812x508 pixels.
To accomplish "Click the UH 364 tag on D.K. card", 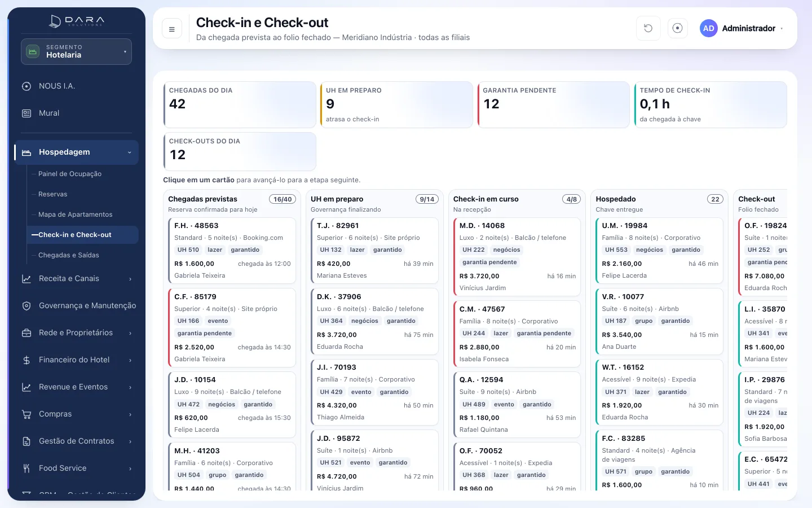I will pyautogui.click(x=331, y=321).
